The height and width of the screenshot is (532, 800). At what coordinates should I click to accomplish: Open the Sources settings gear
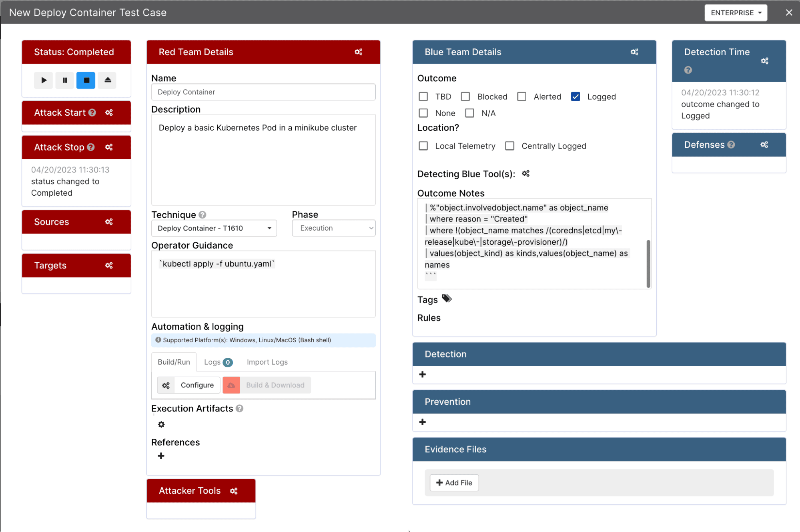click(x=109, y=221)
